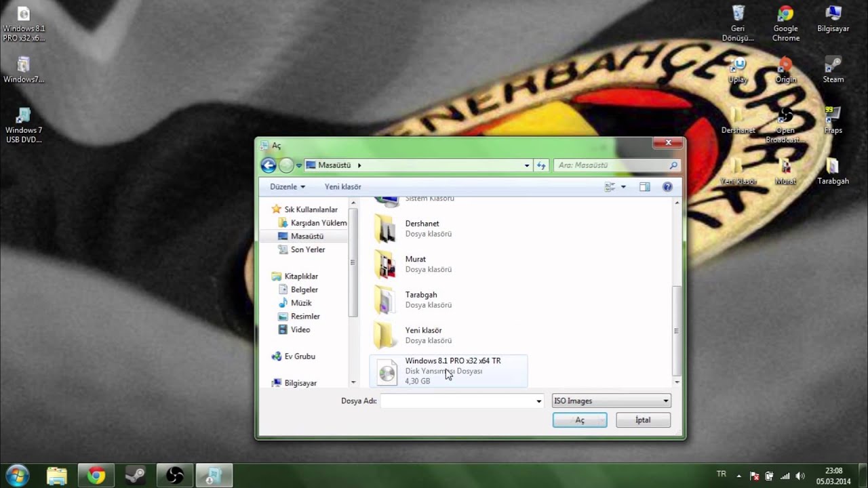
Task: Open the view options dropdown arrow
Action: click(x=623, y=186)
